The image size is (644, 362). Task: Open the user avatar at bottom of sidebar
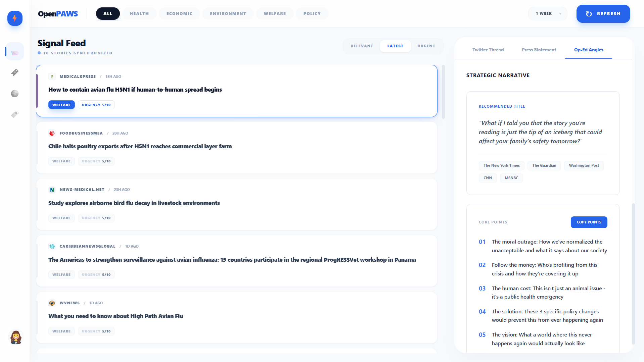coord(14,337)
